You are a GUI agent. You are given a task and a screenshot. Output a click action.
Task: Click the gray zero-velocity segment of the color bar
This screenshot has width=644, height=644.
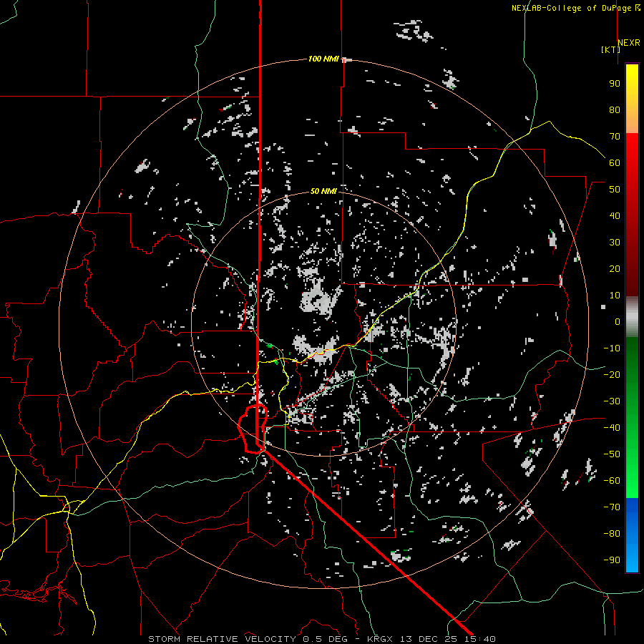tap(632, 316)
